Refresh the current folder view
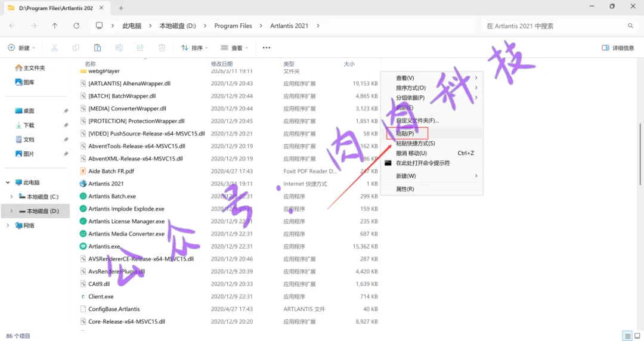The width and height of the screenshot is (644, 341). [x=76, y=26]
